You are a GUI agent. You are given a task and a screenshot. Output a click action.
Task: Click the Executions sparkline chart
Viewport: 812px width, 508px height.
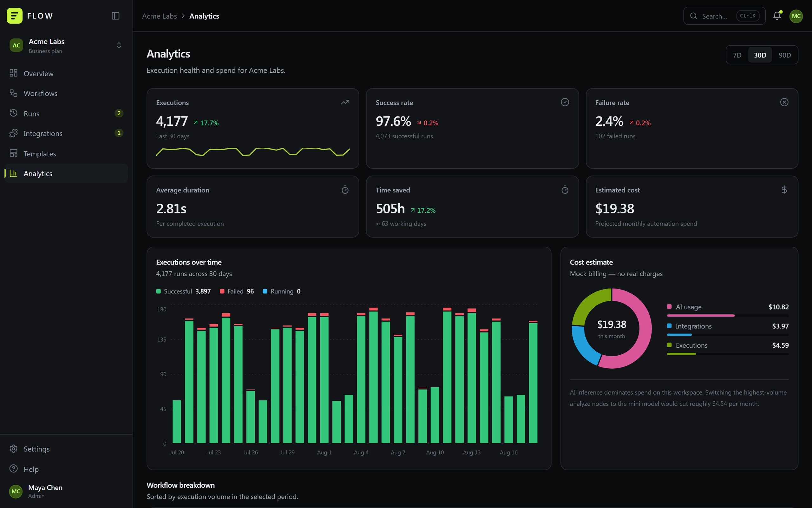coord(253,152)
